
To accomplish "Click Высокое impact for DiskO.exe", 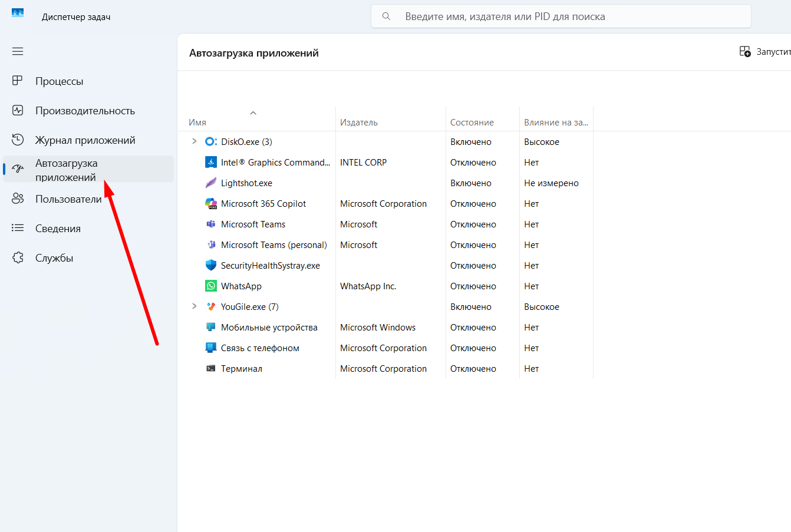I will click(542, 142).
